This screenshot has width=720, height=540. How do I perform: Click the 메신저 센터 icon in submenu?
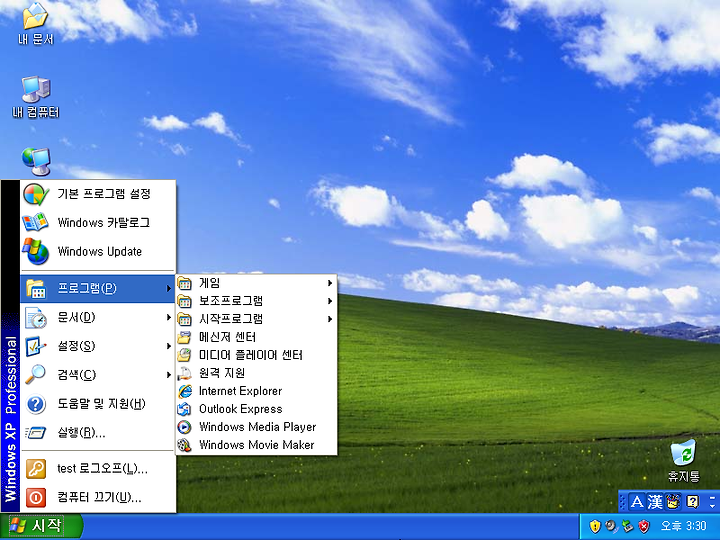(185, 338)
